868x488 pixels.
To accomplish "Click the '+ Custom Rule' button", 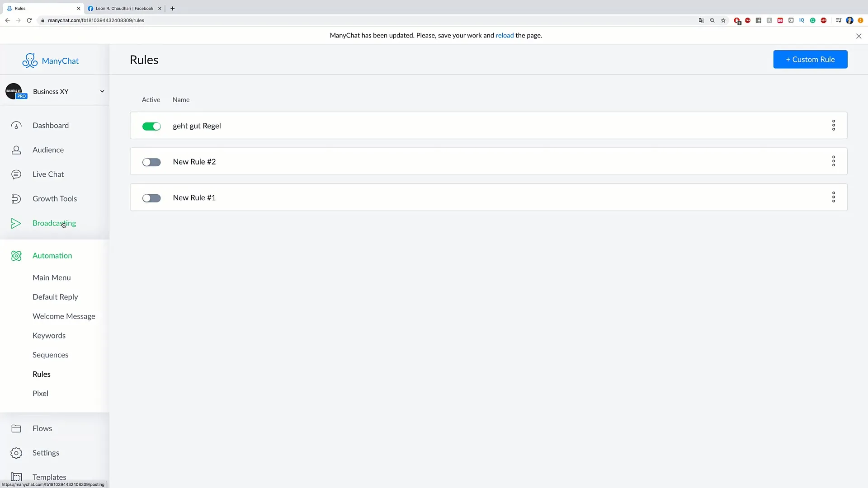I will [810, 59].
